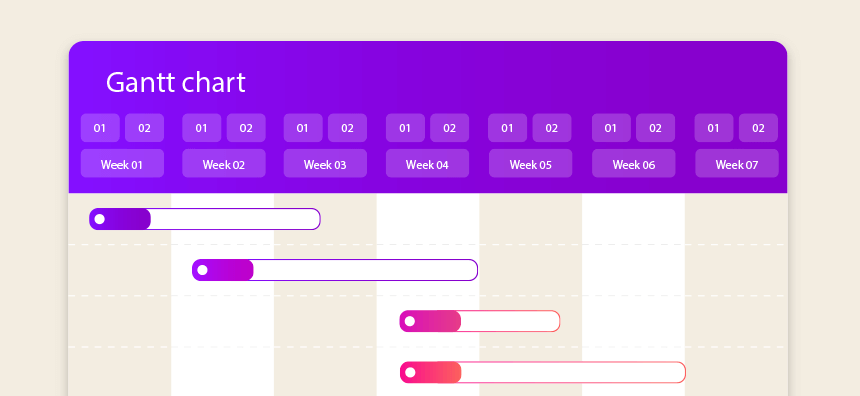Choose the Week 06 label
This screenshot has width=860, height=396.
(x=633, y=163)
